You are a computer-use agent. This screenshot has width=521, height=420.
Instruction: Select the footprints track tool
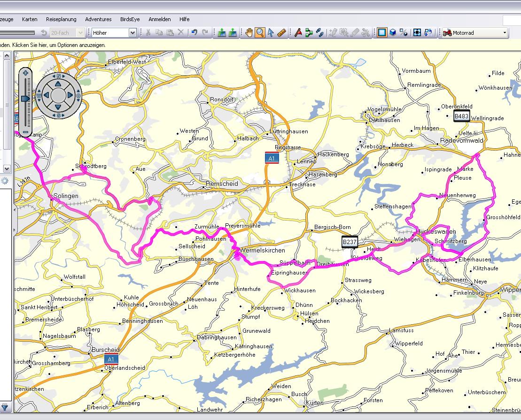click(x=320, y=32)
